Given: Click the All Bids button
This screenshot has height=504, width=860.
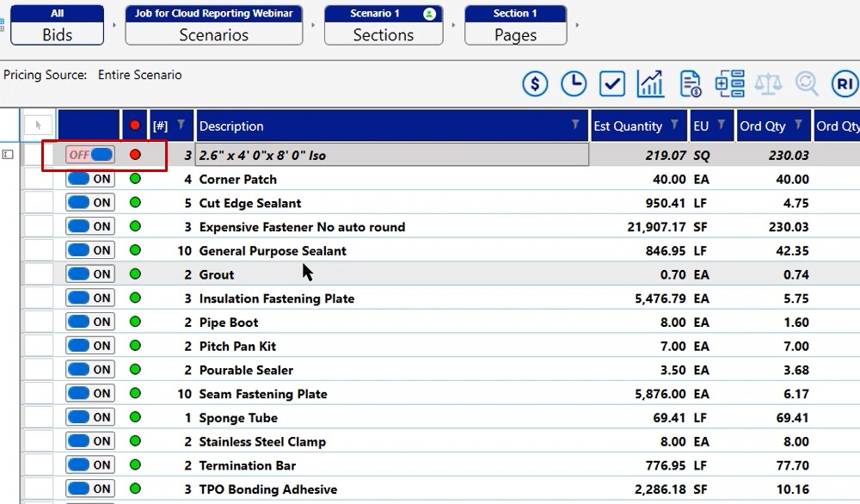Looking at the screenshot, I should point(57,25).
